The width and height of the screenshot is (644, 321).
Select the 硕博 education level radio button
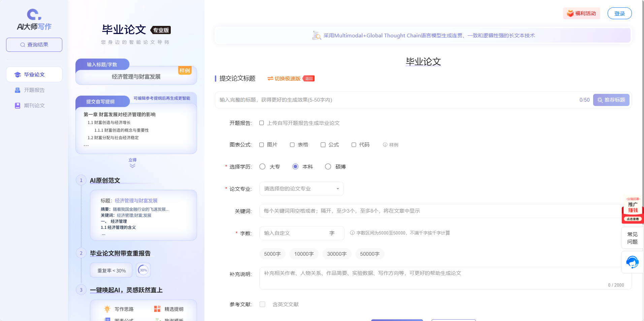(x=328, y=166)
